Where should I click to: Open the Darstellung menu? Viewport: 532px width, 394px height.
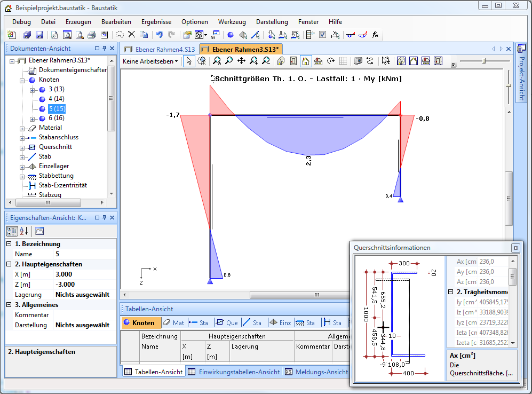pyautogui.click(x=272, y=22)
